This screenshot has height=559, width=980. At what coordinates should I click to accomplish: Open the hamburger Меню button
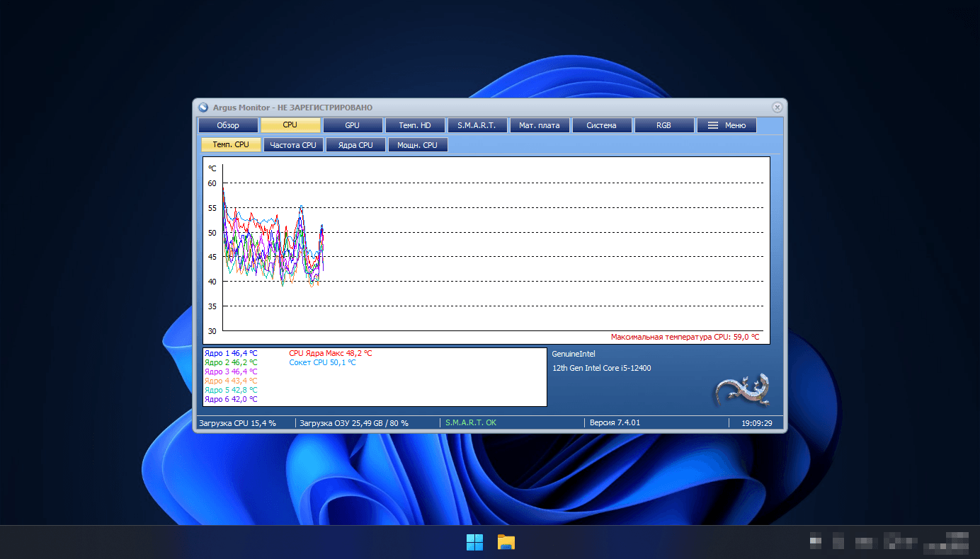(727, 125)
